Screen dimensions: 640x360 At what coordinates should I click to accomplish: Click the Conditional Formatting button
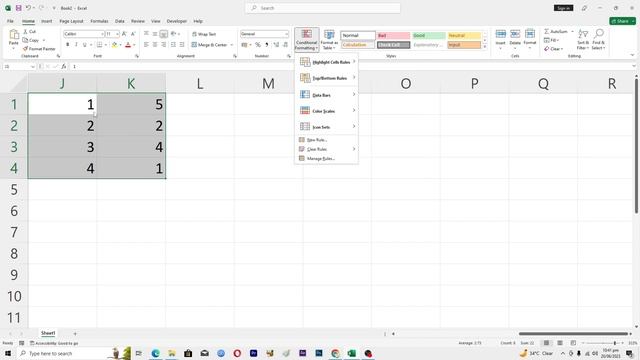point(307,40)
